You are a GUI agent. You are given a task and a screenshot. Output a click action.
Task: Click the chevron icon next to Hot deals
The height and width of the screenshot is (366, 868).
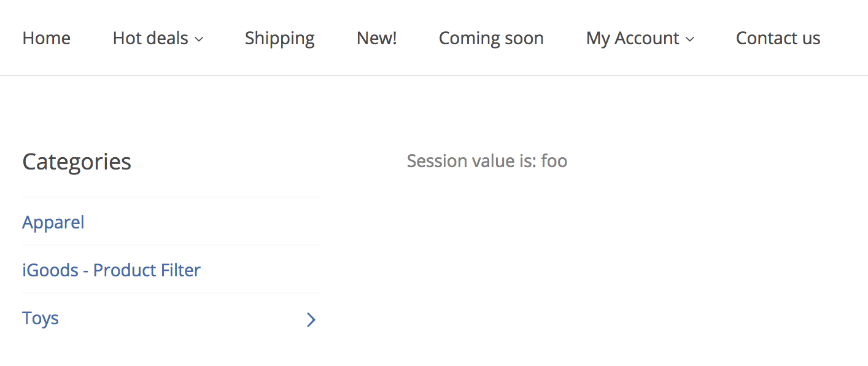199,39
